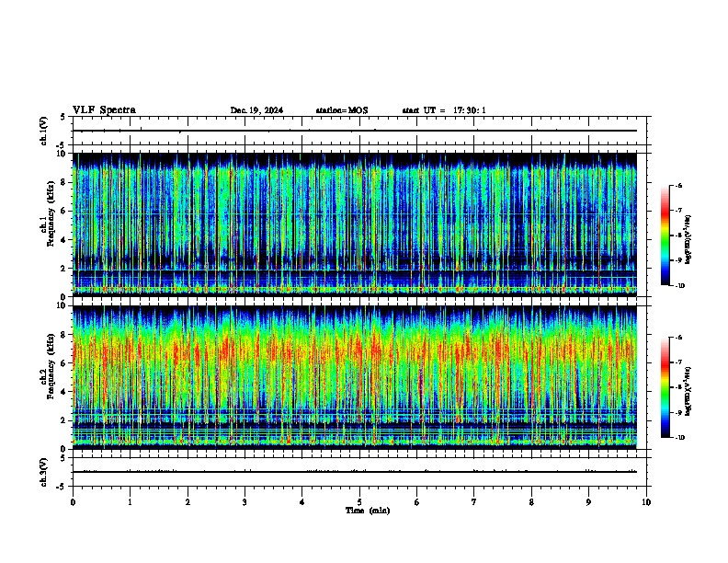Click the ch.1 spectrogram color scale bar
Screen dimensions: 728x563
[x=665, y=236]
